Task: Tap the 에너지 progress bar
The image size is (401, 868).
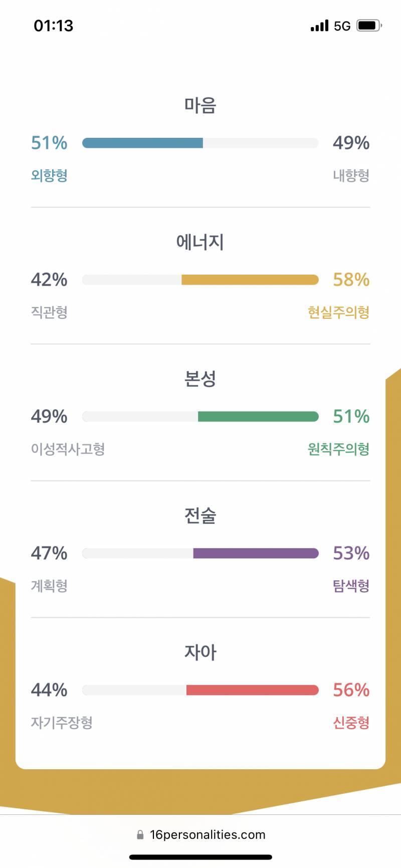Action: (x=200, y=280)
